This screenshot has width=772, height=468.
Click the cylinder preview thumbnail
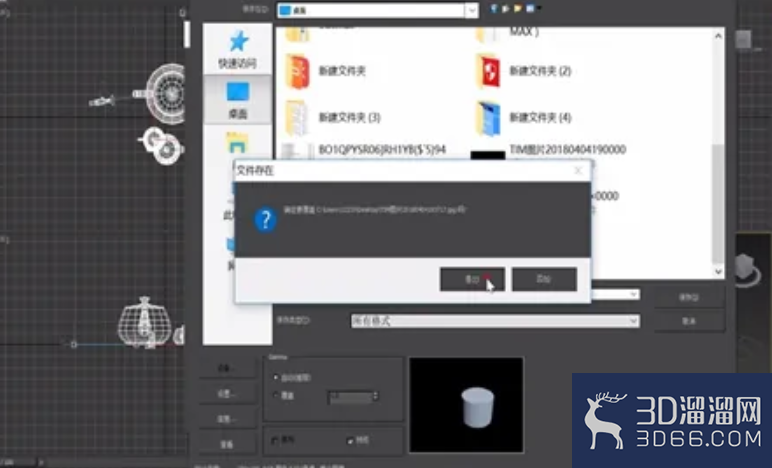[x=466, y=405]
